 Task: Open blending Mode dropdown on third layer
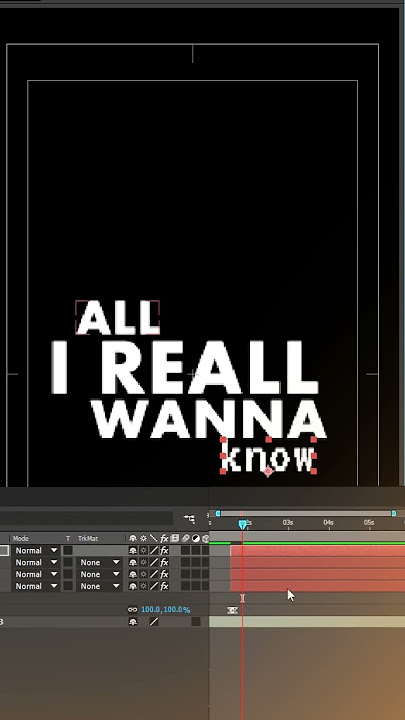pyautogui.click(x=36, y=574)
